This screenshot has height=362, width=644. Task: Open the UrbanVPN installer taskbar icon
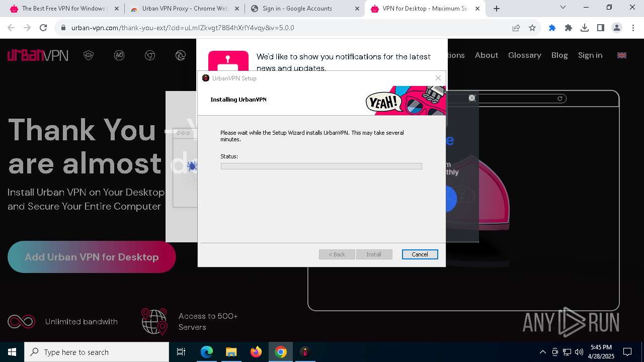305,352
